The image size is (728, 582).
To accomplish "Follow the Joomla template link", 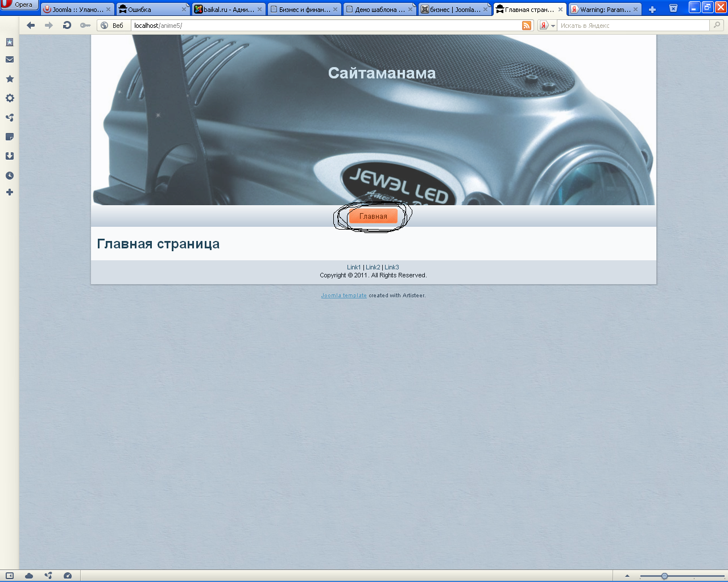I will point(344,296).
